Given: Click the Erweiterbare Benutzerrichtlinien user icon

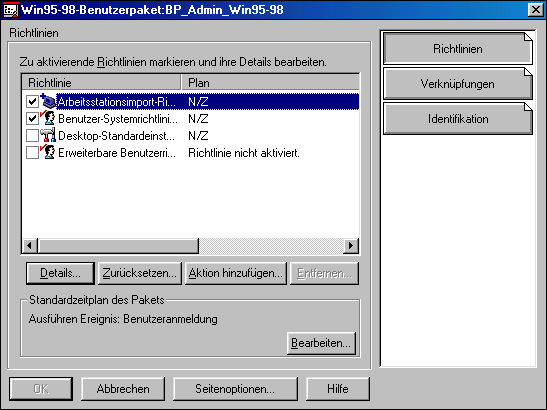Looking at the screenshot, I should (48, 152).
